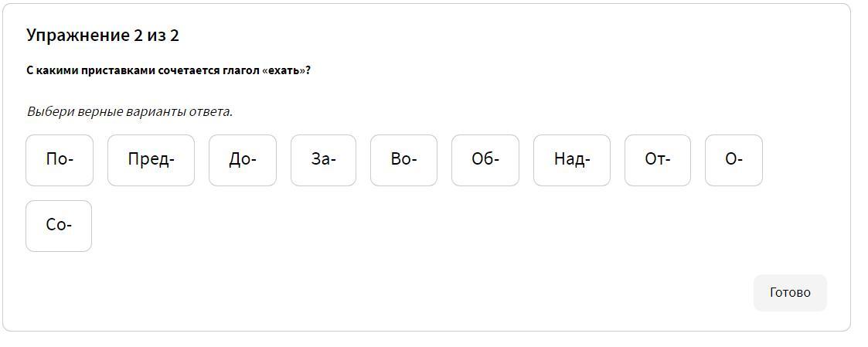Select the «От-» prefix variant
This screenshot has height=347, width=868.
point(658,160)
